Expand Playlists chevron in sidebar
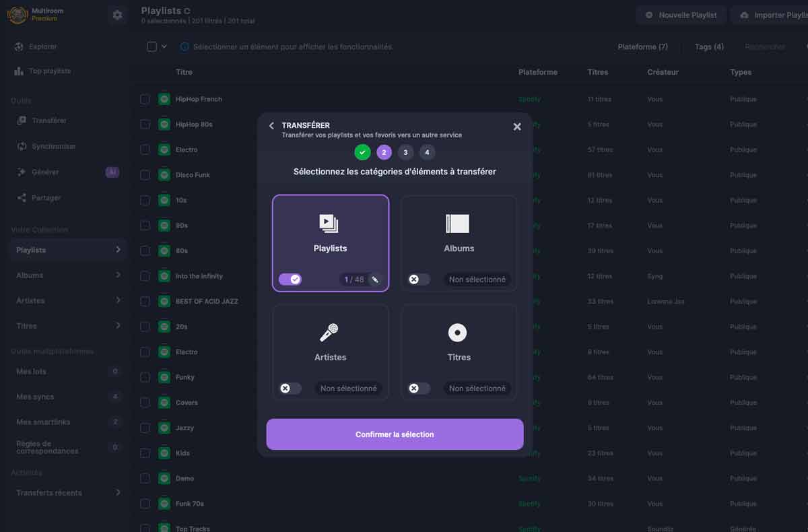 (118, 250)
